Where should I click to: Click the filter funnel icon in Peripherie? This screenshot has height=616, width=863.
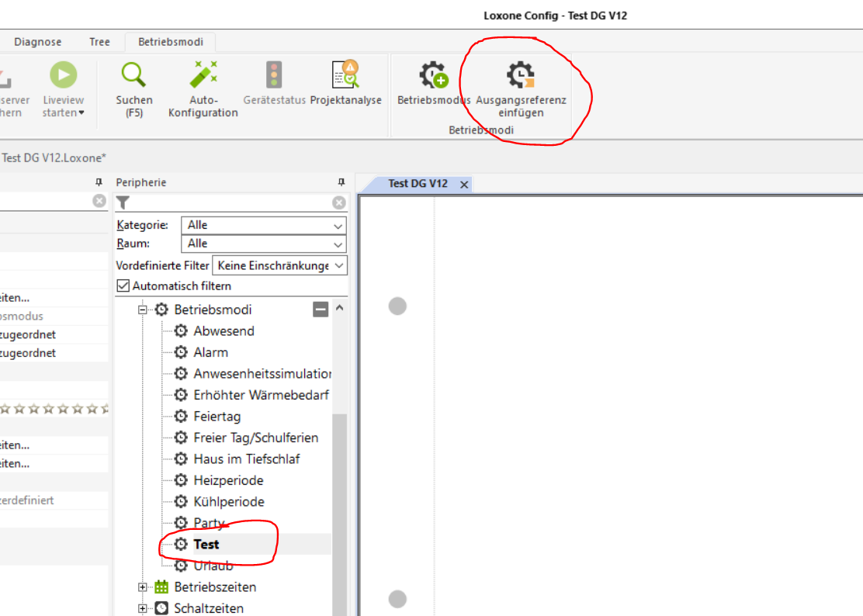point(123,203)
